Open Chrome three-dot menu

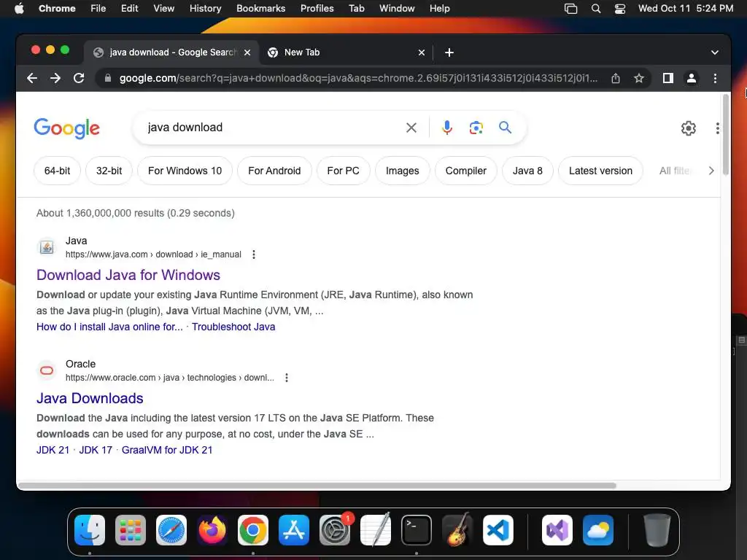coord(715,78)
